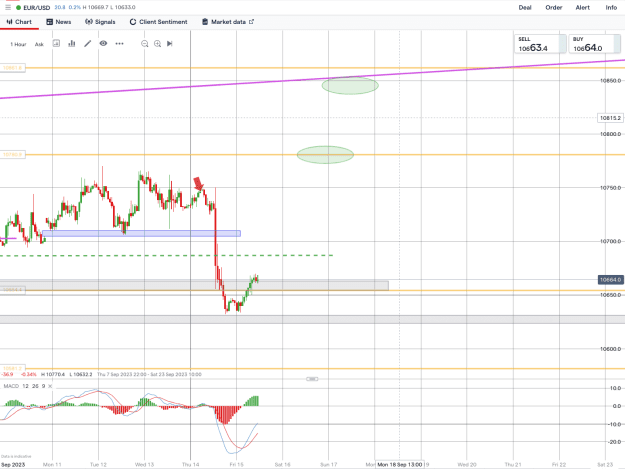This screenshot has height=469, width=625.
Task: Click the 10815.2 price axis label
Action: click(610, 118)
